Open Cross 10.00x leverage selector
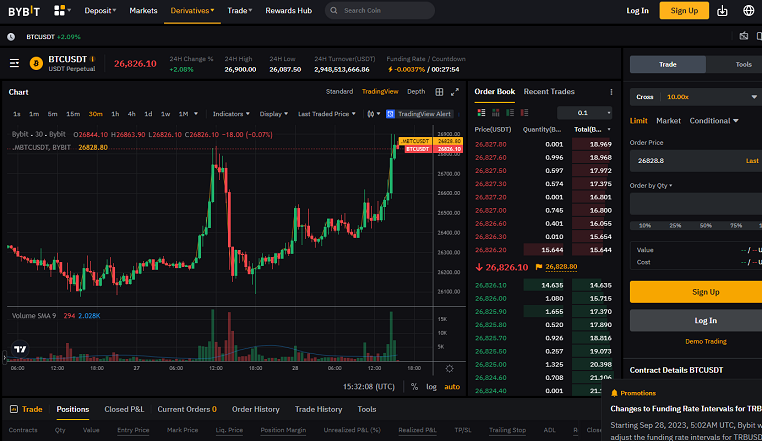Screen dimensions: 762x441 point(696,97)
